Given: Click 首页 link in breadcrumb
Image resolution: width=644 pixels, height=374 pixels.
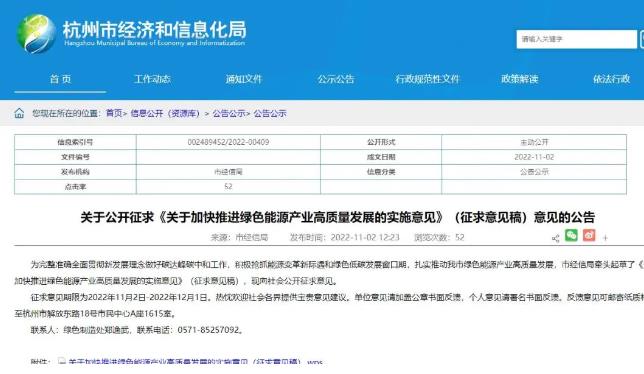Looking at the screenshot, I should click(x=114, y=113).
